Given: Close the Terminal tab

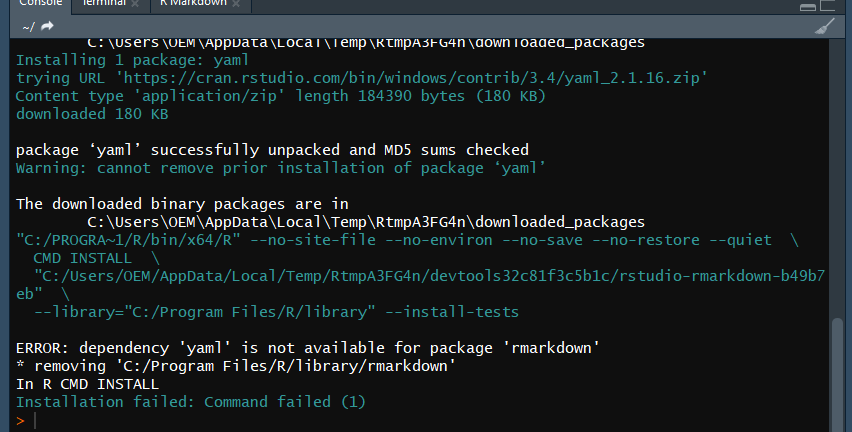Looking at the screenshot, I should pyautogui.click(x=136, y=4).
